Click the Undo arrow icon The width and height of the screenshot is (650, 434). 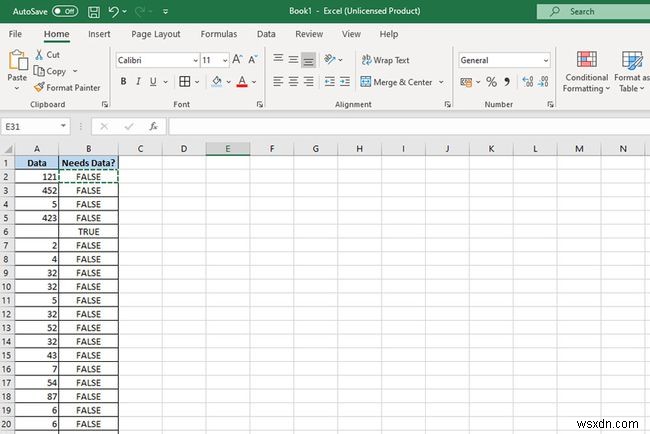pyautogui.click(x=113, y=12)
